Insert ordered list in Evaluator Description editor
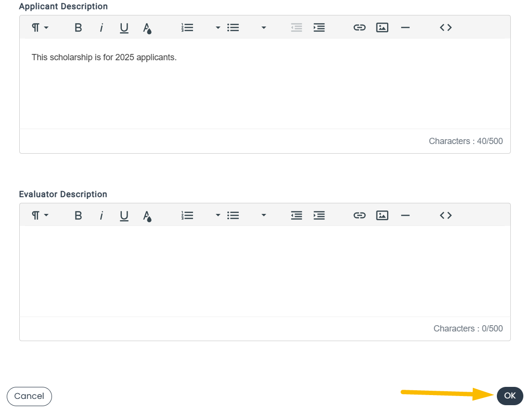 point(187,215)
